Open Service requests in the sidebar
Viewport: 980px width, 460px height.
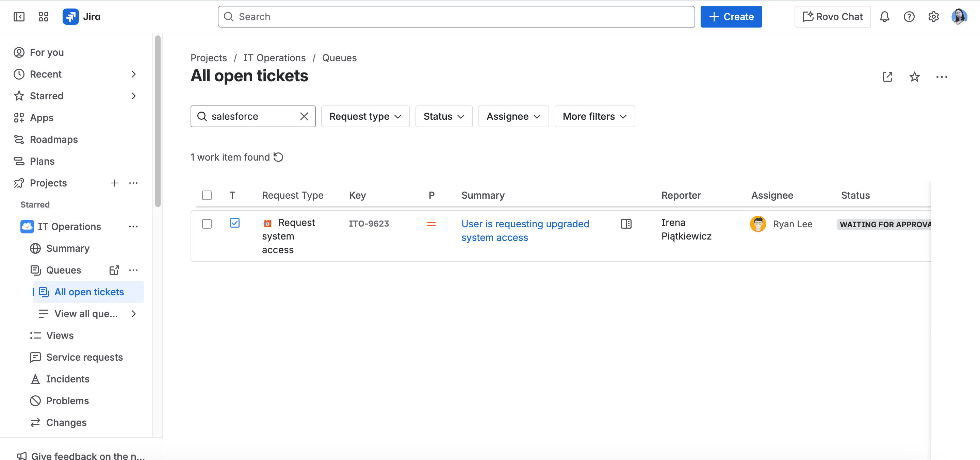click(x=84, y=357)
